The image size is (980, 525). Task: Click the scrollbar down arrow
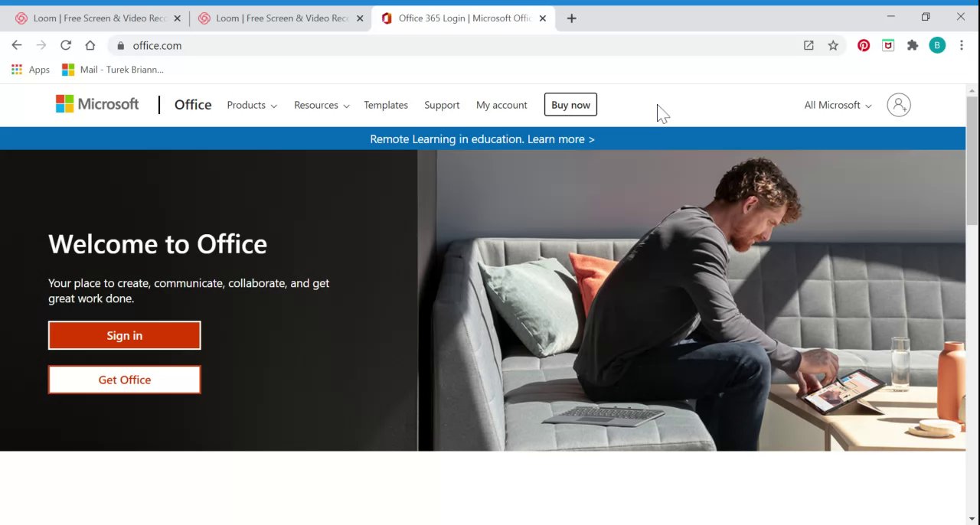pyautogui.click(x=972, y=519)
